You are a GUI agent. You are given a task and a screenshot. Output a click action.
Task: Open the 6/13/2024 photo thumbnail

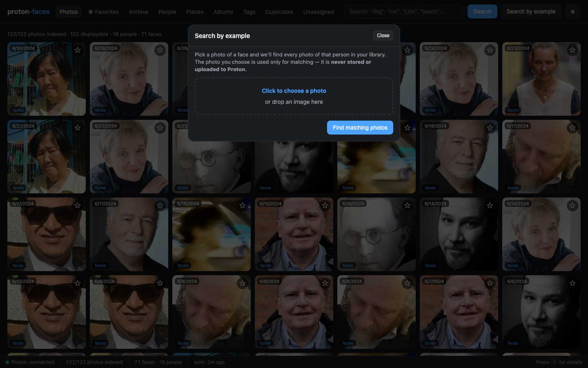47,312
